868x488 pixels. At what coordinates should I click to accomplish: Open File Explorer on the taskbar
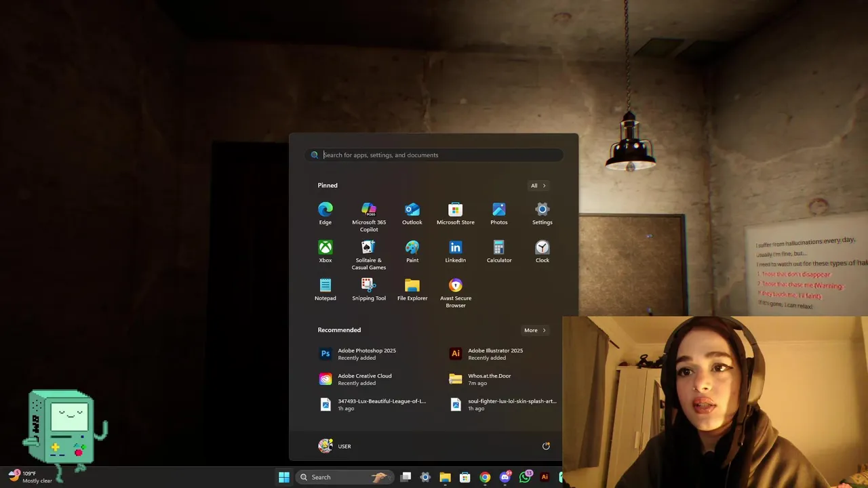[445, 477]
